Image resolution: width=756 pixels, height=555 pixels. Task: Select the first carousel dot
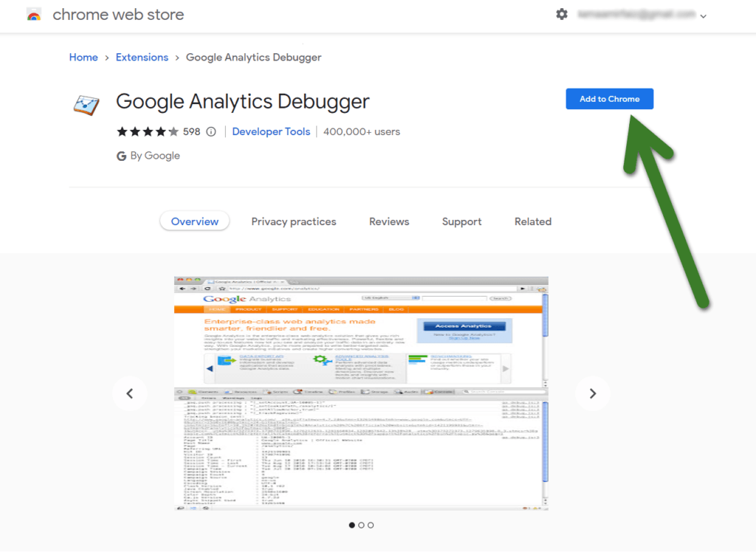click(x=352, y=525)
